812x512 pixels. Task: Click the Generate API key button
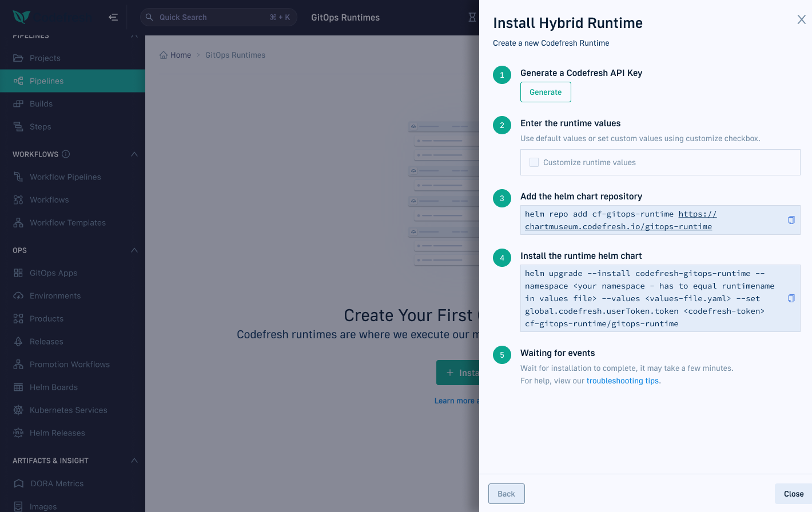click(x=546, y=92)
